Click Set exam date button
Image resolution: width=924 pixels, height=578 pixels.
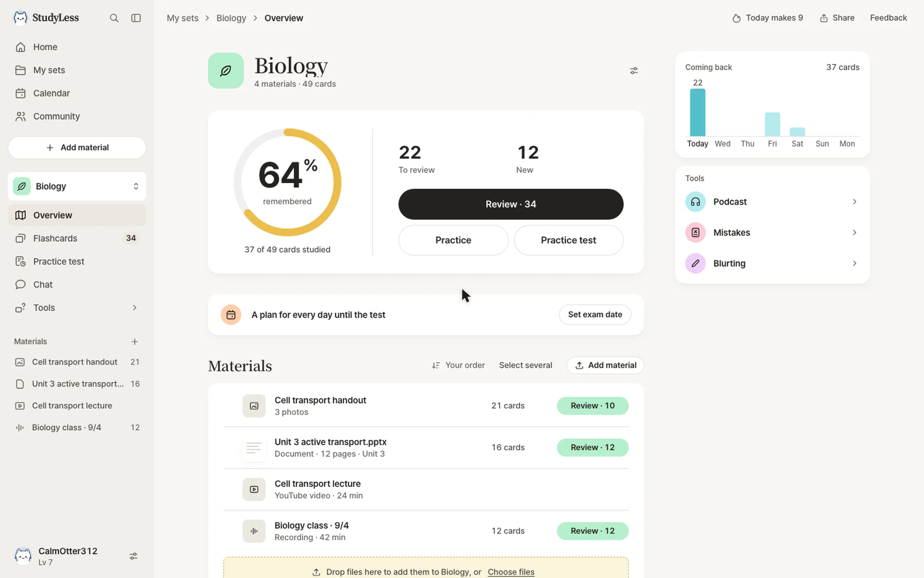[x=595, y=315]
